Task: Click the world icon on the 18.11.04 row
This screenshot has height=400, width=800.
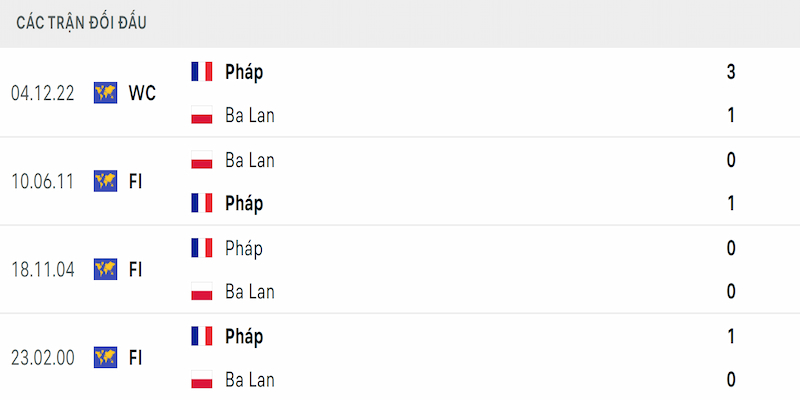Action: [x=106, y=269]
